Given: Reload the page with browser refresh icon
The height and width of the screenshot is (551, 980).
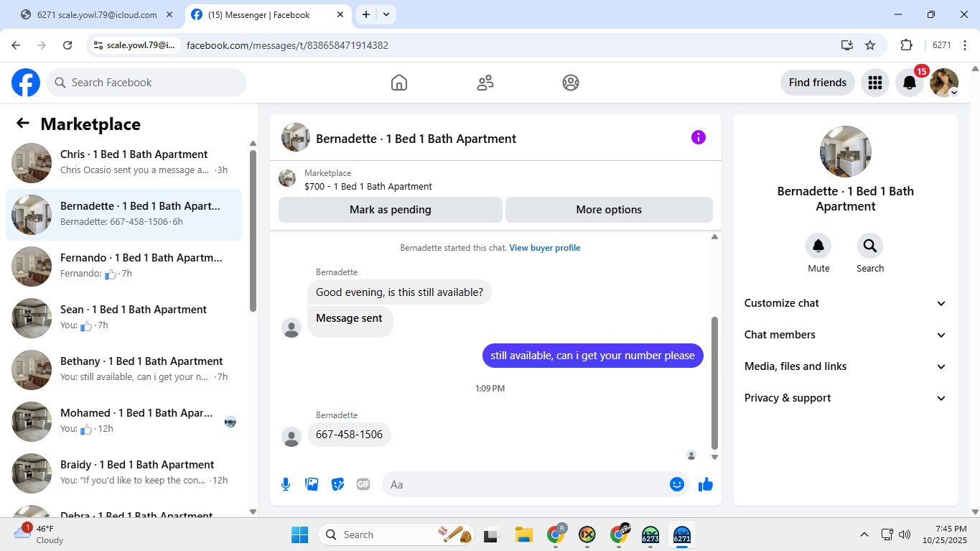Looking at the screenshot, I should [67, 45].
